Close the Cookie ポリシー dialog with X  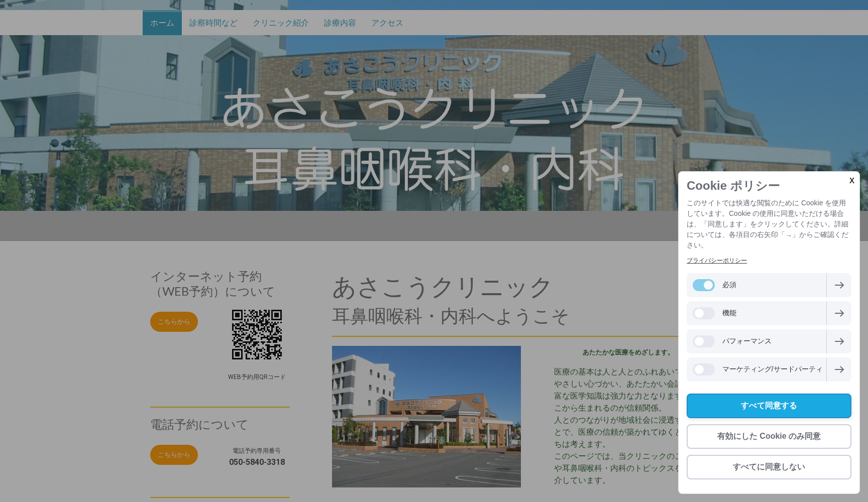(852, 181)
